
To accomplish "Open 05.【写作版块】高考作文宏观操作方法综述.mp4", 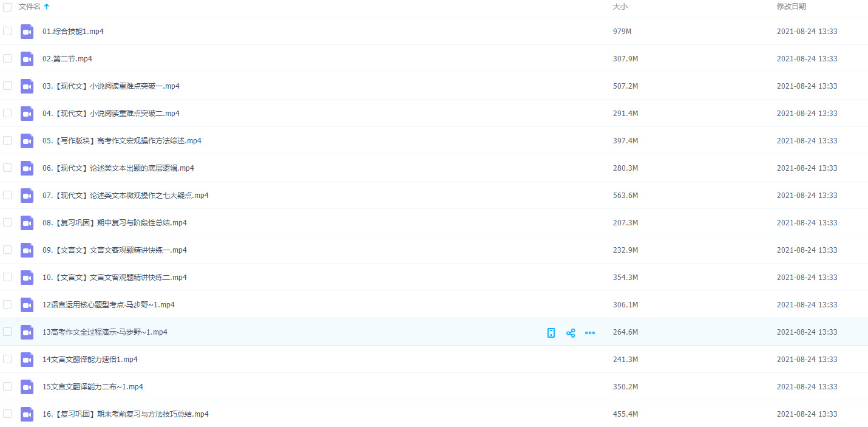I will click(x=121, y=141).
